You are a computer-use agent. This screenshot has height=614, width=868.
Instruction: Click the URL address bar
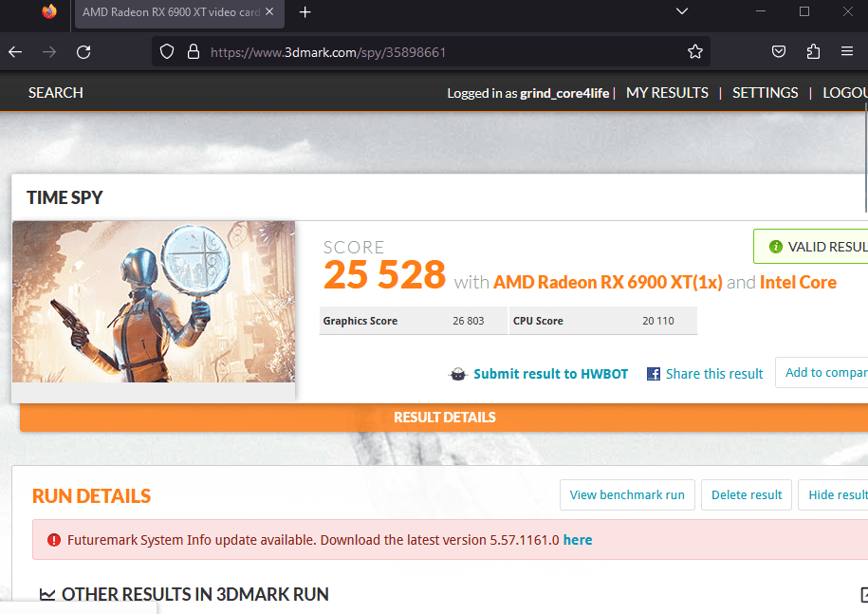431,52
